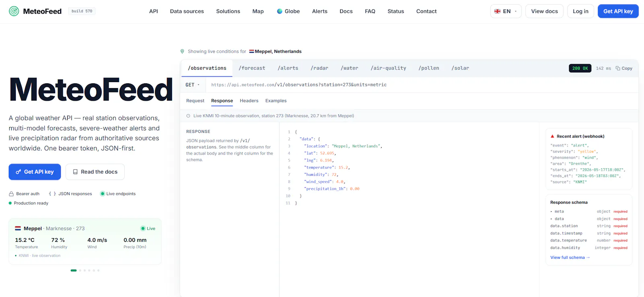Open the EN language dropdown
The width and height of the screenshot is (644, 297).
pyautogui.click(x=506, y=11)
